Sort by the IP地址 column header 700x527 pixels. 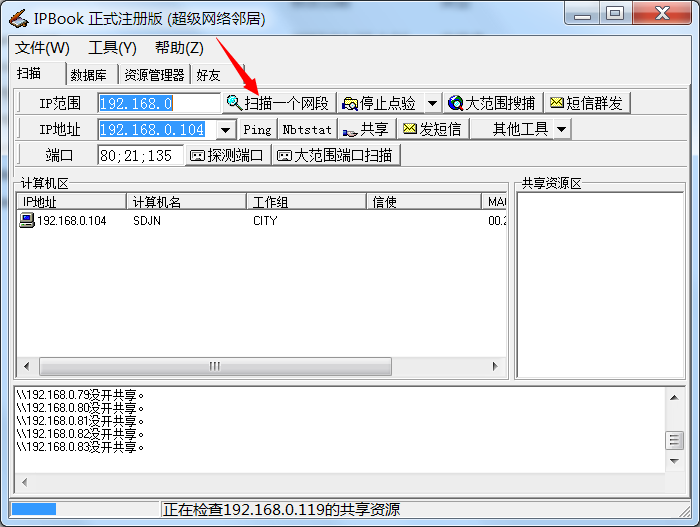(x=71, y=202)
